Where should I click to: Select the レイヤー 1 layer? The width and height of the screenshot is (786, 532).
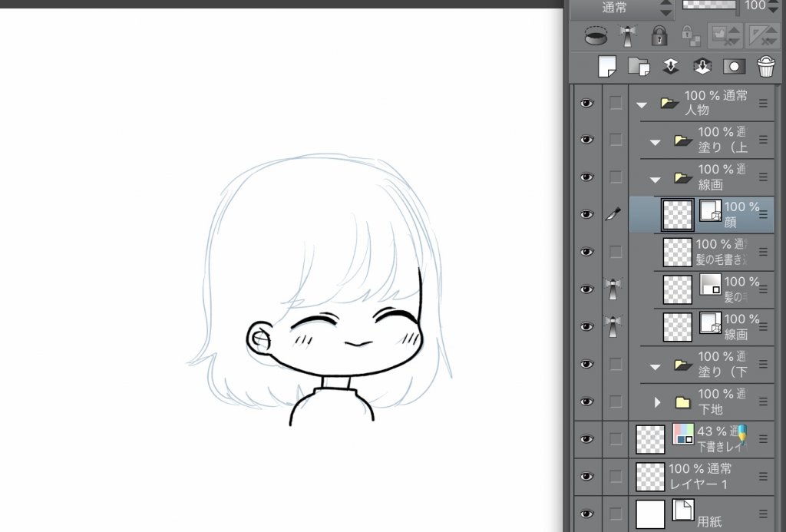tap(698, 476)
